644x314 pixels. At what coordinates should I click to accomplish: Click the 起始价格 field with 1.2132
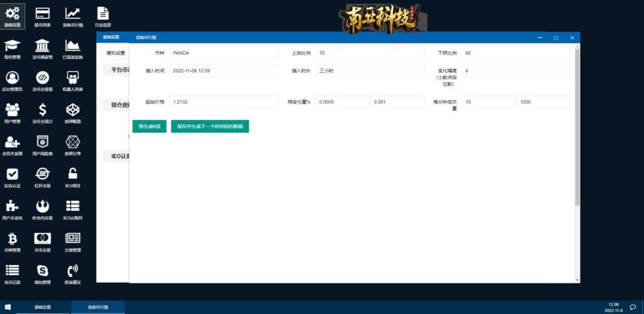223,102
